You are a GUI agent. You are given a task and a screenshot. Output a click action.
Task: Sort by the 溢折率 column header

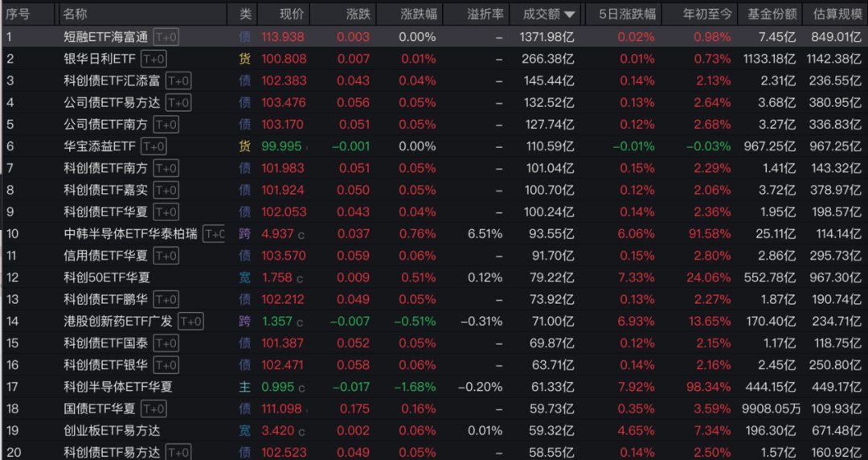click(485, 14)
